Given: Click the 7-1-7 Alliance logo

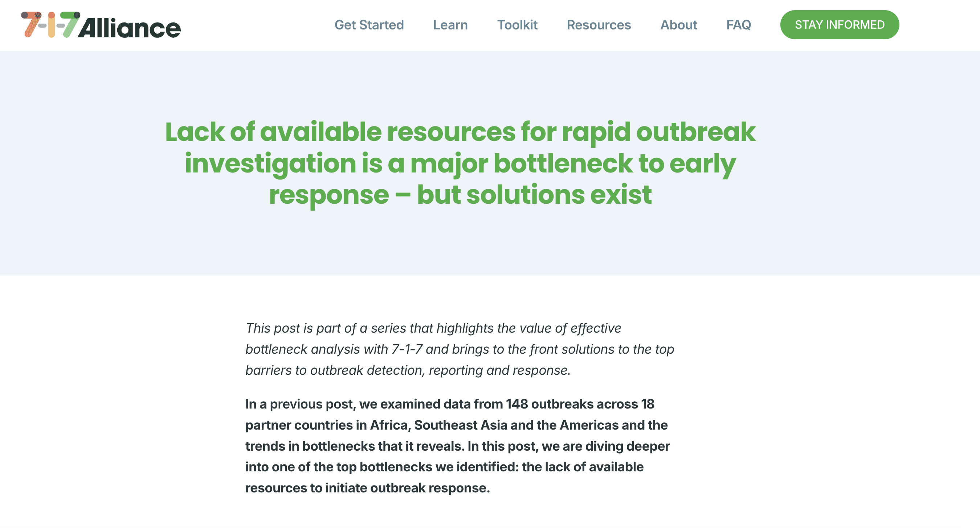Looking at the screenshot, I should [x=101, y=25].
